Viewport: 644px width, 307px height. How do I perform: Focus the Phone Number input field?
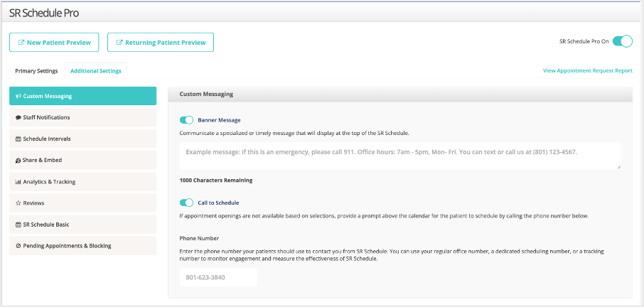(218, 277)
